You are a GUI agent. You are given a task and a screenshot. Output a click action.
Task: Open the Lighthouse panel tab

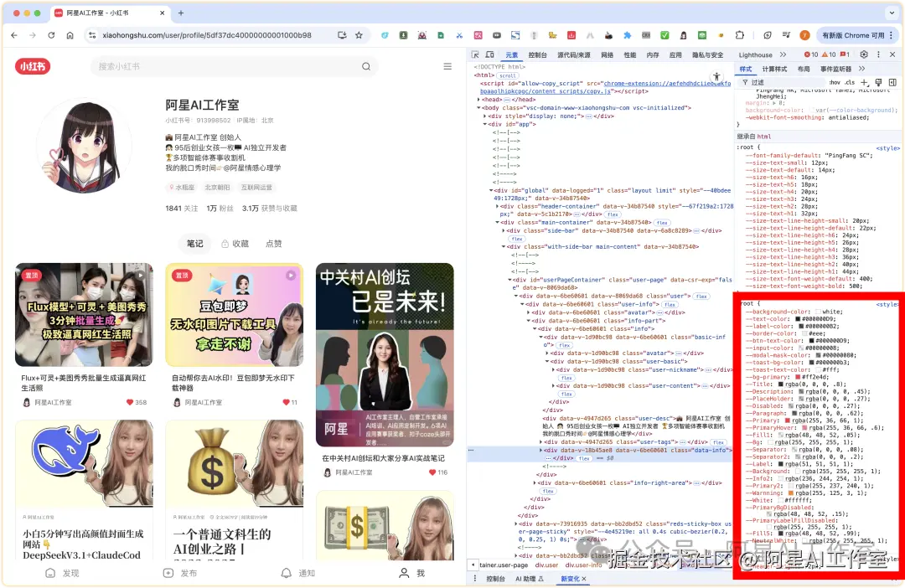[x=755, y=54]
